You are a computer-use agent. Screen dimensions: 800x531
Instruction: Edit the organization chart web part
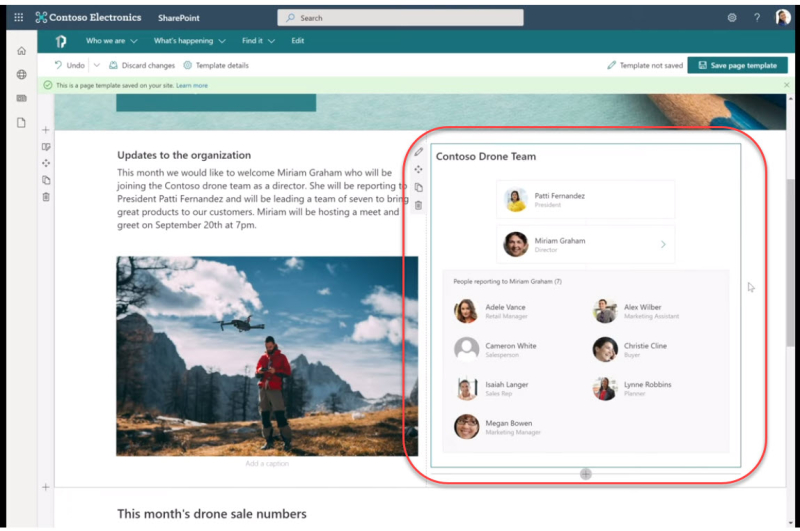click(418, 151)
